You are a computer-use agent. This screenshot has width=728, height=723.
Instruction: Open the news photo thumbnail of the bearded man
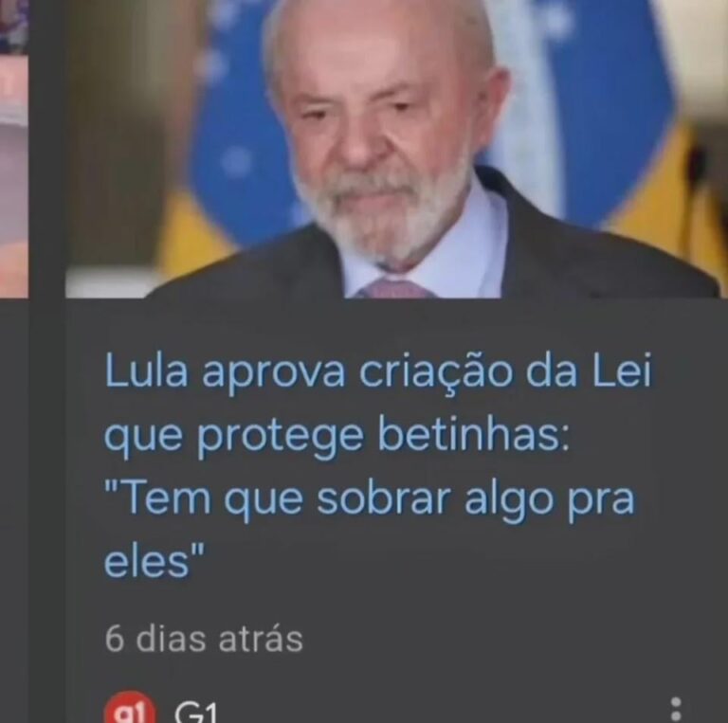click(x=394, y=149)
